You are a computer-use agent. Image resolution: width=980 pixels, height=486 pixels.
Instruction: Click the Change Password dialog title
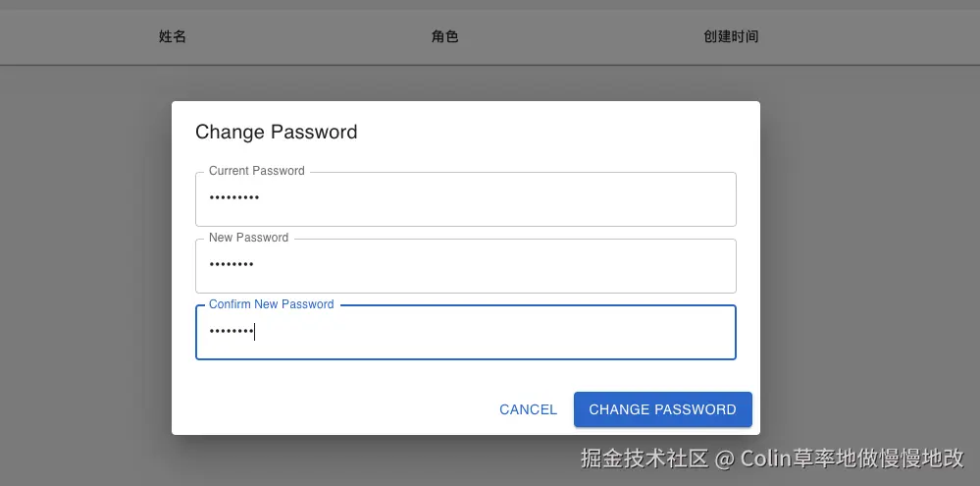pos(276,132)
